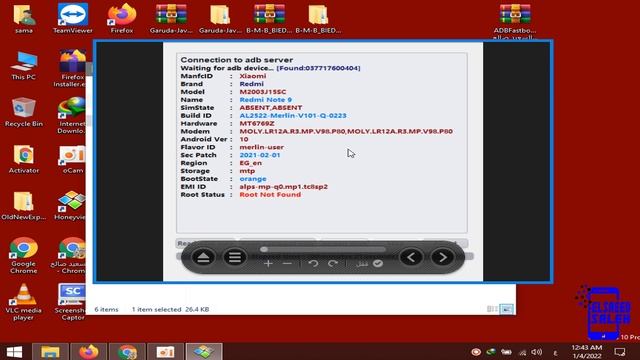Click the input language indicator in tray
The height and width of the screenshot is (360, 640).
pos(555,353)
